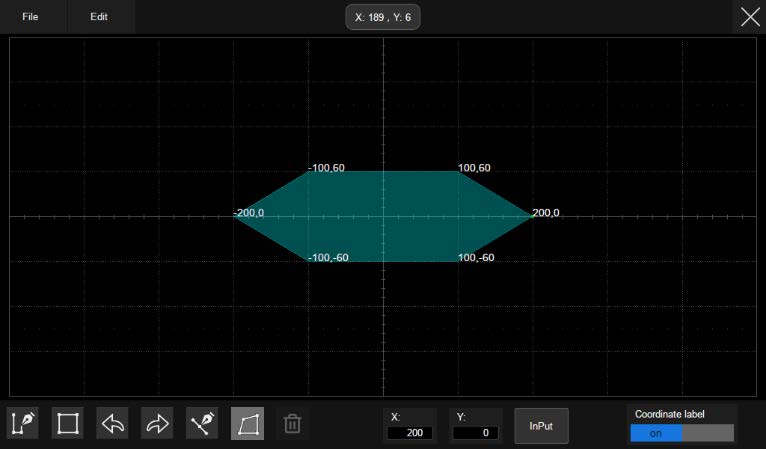Undo the last edit with back arrow
This screenshot has width=766, height=449.
click(113, 423)
